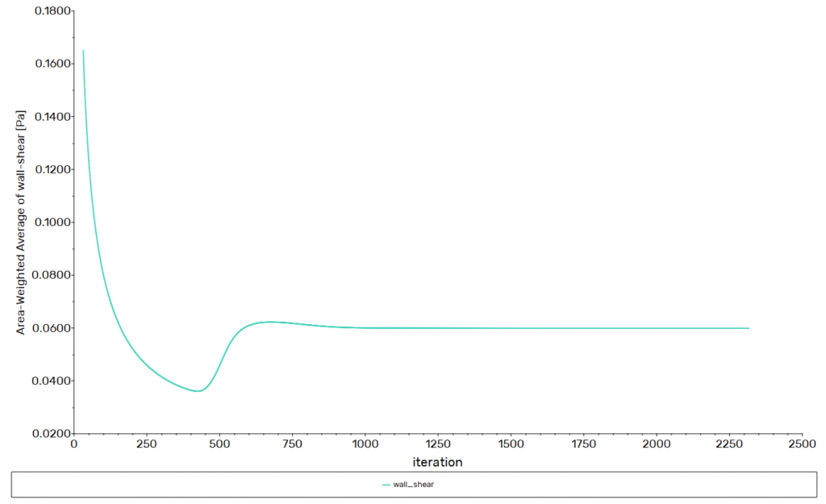The height and width of the screenshot is (504, 826).
Task: Pick the 1000 iteration tick label
Action: pyautogui.click(x=365, y=444)
